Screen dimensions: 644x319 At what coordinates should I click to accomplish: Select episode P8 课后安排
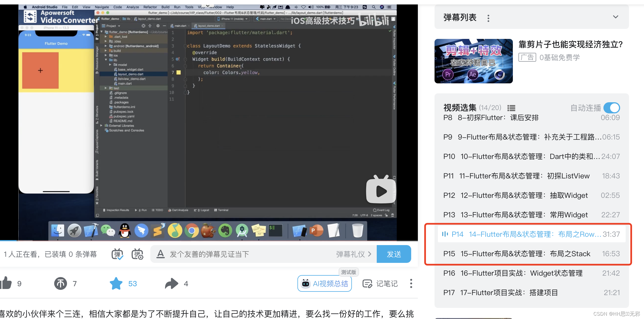point(531,118)
